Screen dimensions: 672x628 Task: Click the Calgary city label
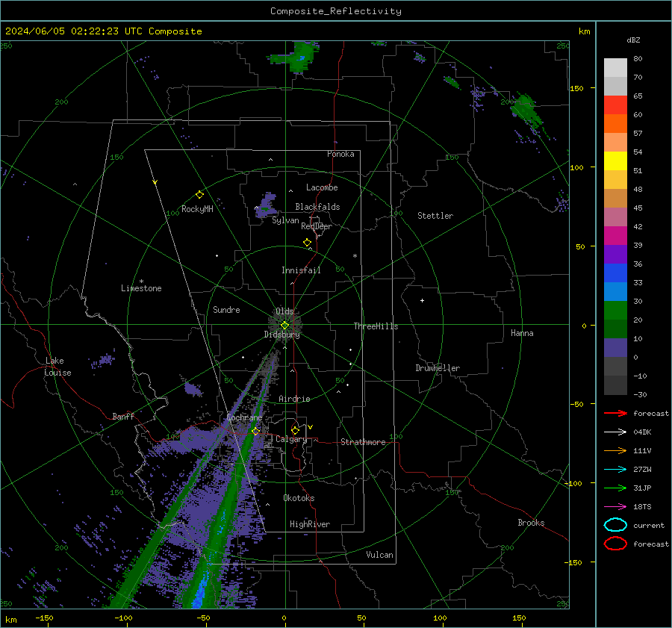pyautogui.click(x=291, y=439)
